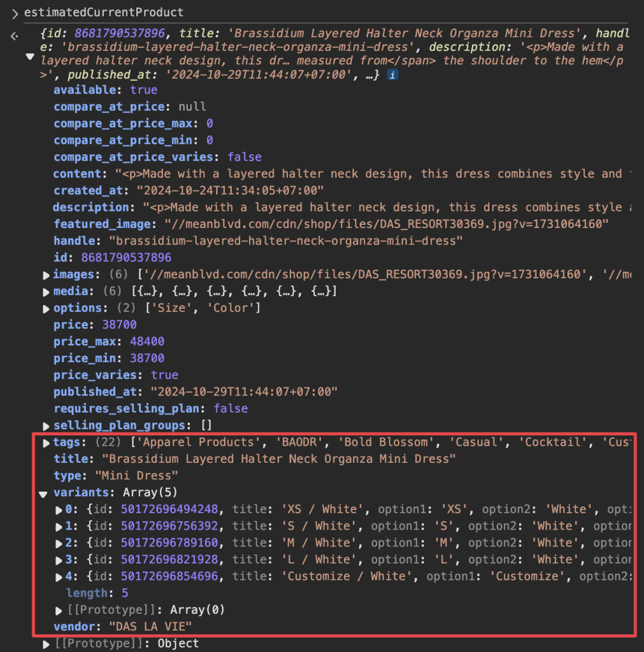644x652 pixels.
Task: Expand variant 4 'Customize / White'
Action: click(59, 577)
